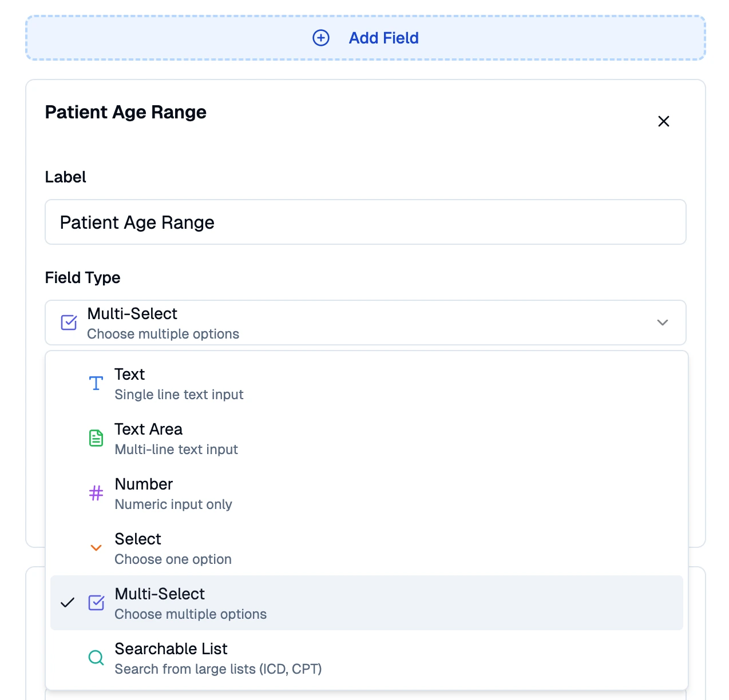729x700 pixels.
Task: Click the Patient Age Range card heading
Action: [x=126, y=112]
